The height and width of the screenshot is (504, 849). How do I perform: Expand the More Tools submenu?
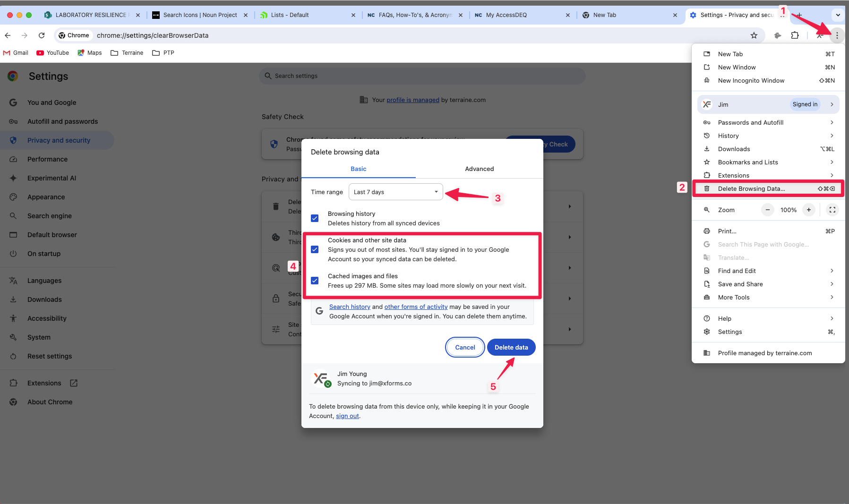768,297
